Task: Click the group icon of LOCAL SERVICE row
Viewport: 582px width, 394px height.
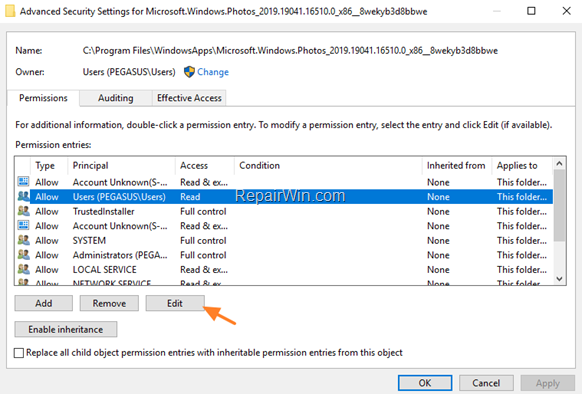Action: pyautogui.click(x=23, y=269)
